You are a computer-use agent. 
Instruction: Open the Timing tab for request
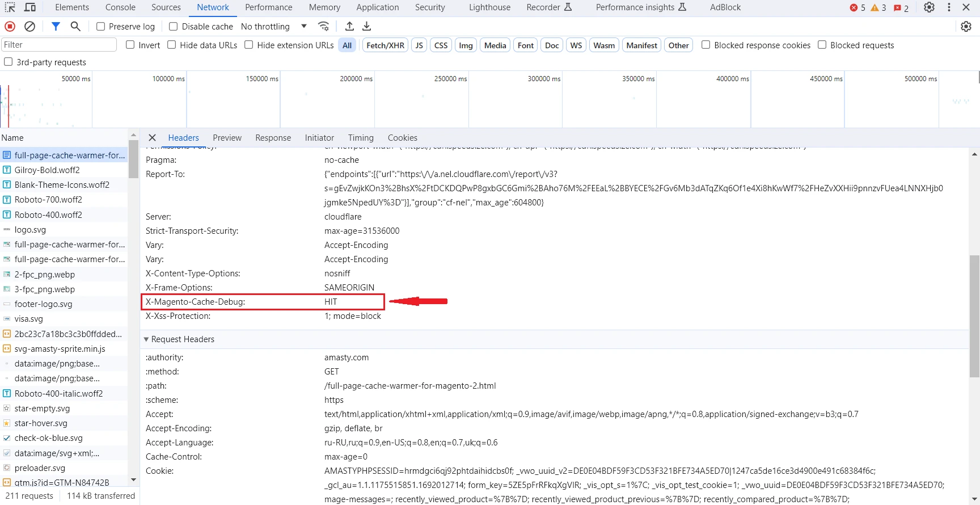pyautogui.click(x=361, y=138)
